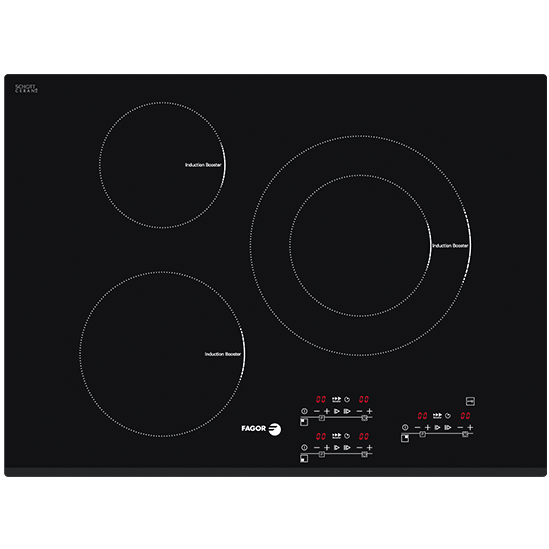This screenshot has width=549, height=549.
Task: Click the right zone slider bar
Action: click(438, 434)
